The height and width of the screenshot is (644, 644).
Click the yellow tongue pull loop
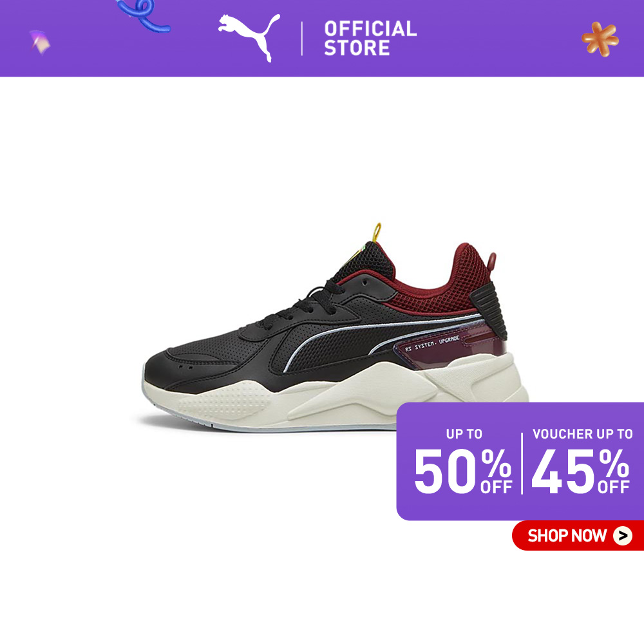(x=377, y=232)
